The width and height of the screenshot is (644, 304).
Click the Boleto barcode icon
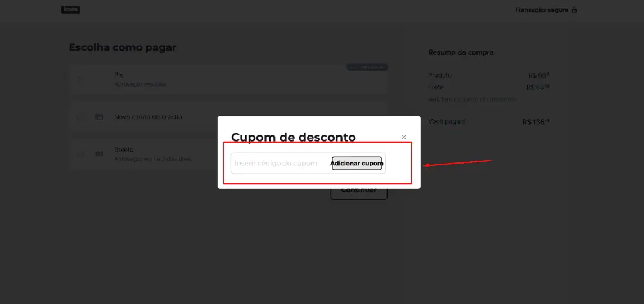99,154
